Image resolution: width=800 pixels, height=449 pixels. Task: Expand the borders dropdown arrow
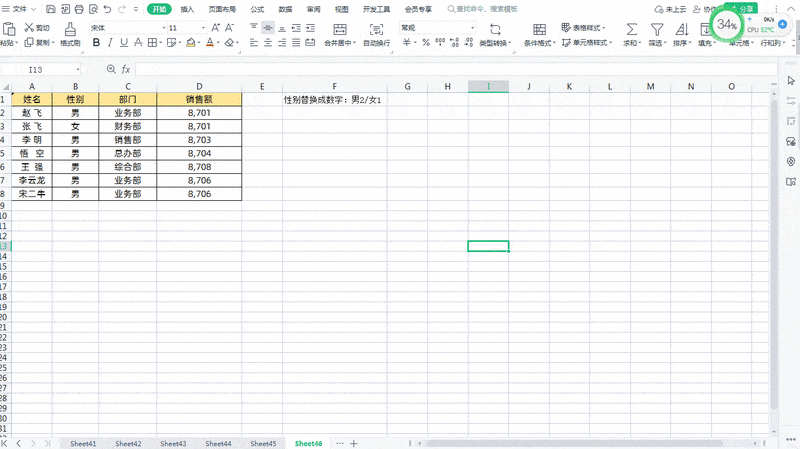click(160, 43)
